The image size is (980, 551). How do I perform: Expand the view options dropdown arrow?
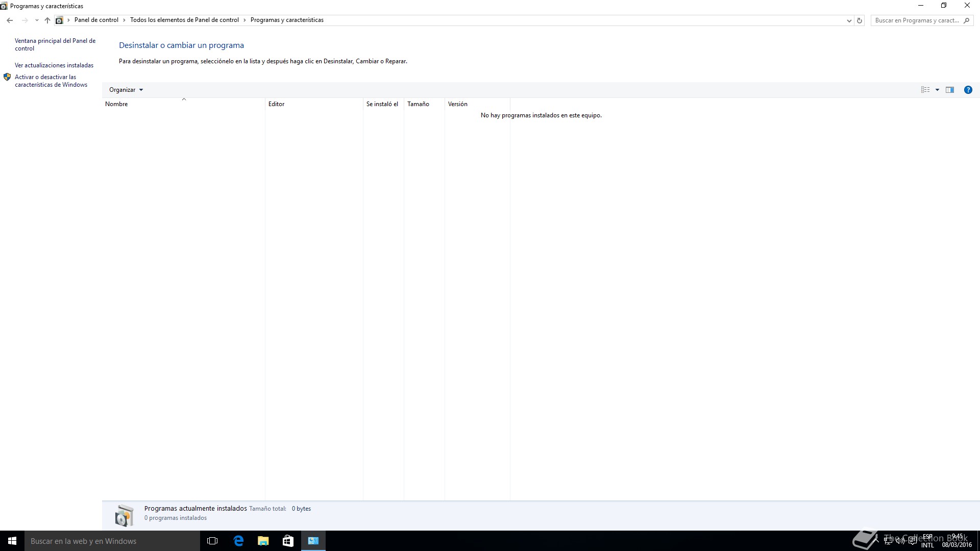point(937,90)
